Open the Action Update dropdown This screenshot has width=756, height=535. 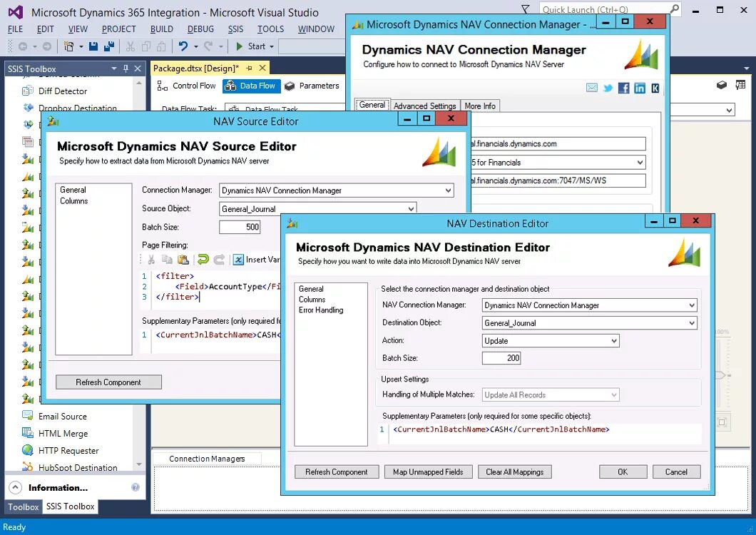614,340
